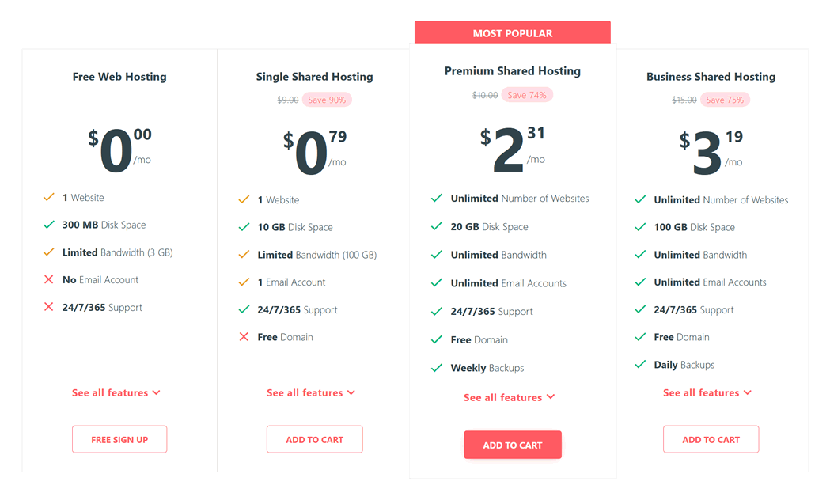Expand See all features under Premium Shared Hosting
830x504 pixels.
510,398
